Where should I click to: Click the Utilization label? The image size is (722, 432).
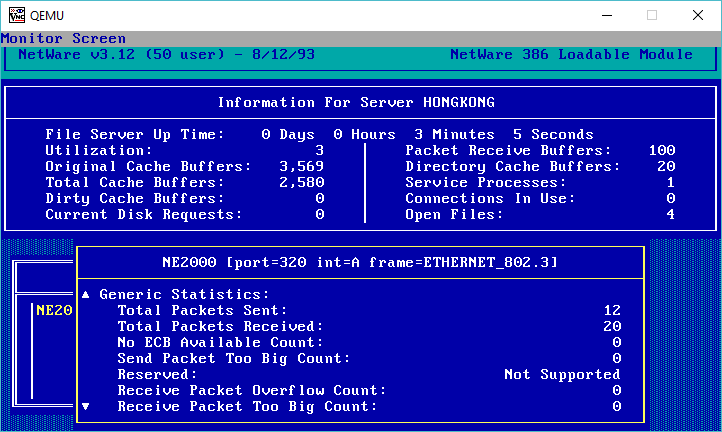tap(99, 151)
